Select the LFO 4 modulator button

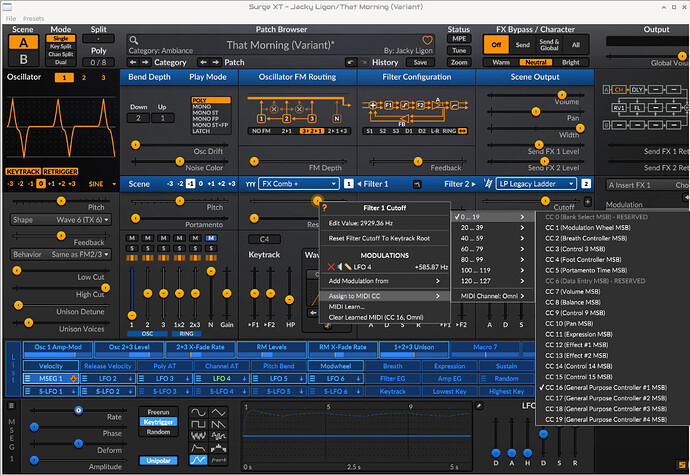pyautogui.click(x=222, y=379)
